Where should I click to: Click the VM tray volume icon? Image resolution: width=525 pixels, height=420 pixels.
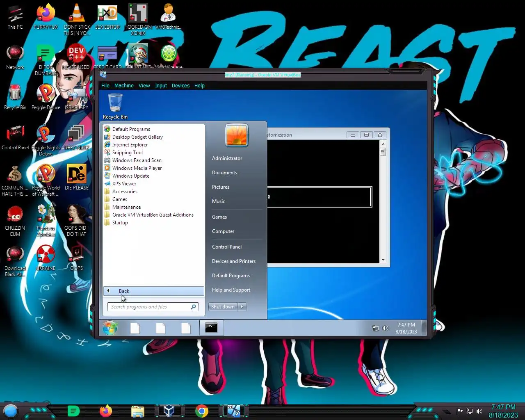(385, 328)
